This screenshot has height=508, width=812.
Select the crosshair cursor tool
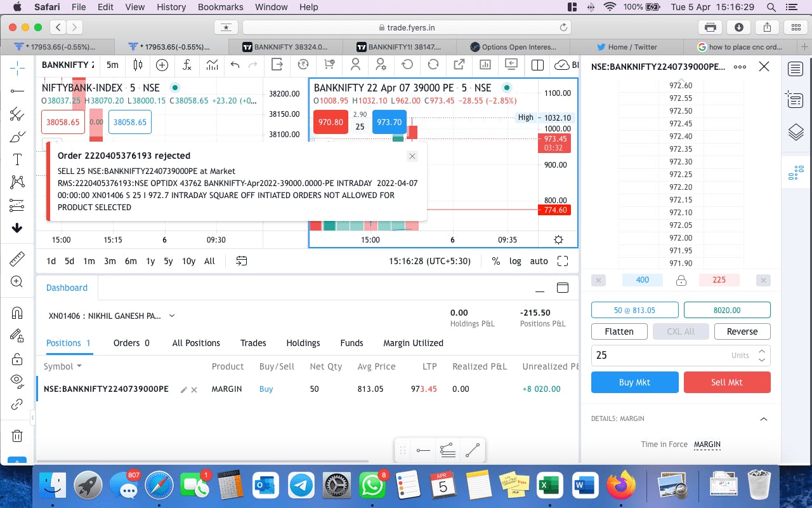(x=17, y=67)
